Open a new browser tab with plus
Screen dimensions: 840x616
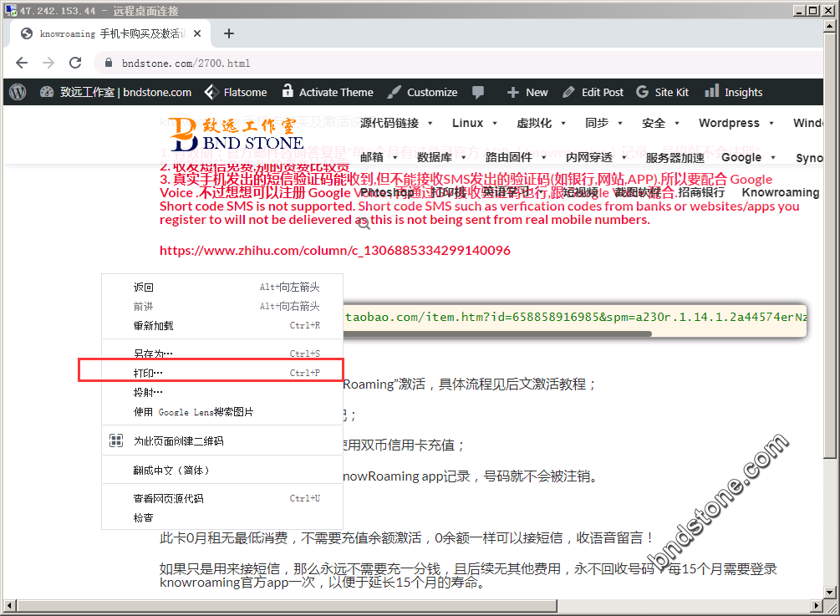[229, 33]
